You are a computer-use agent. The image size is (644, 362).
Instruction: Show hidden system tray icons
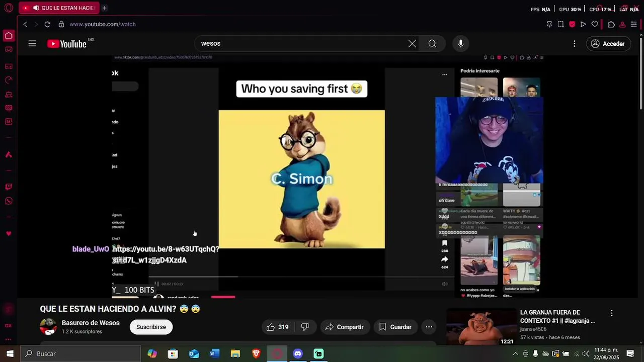coord(515,353)
